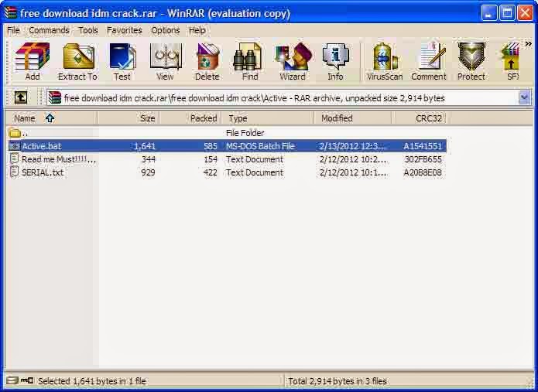Screen dimensions: 538x392
Task: Click CRC32 value A20B8E08
Action: point(423,172)
